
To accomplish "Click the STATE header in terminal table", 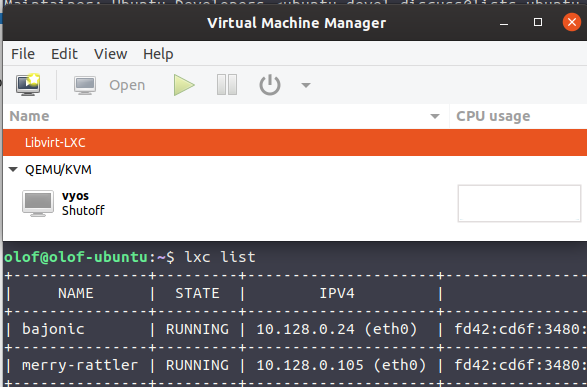I will (x=197, y=293).
